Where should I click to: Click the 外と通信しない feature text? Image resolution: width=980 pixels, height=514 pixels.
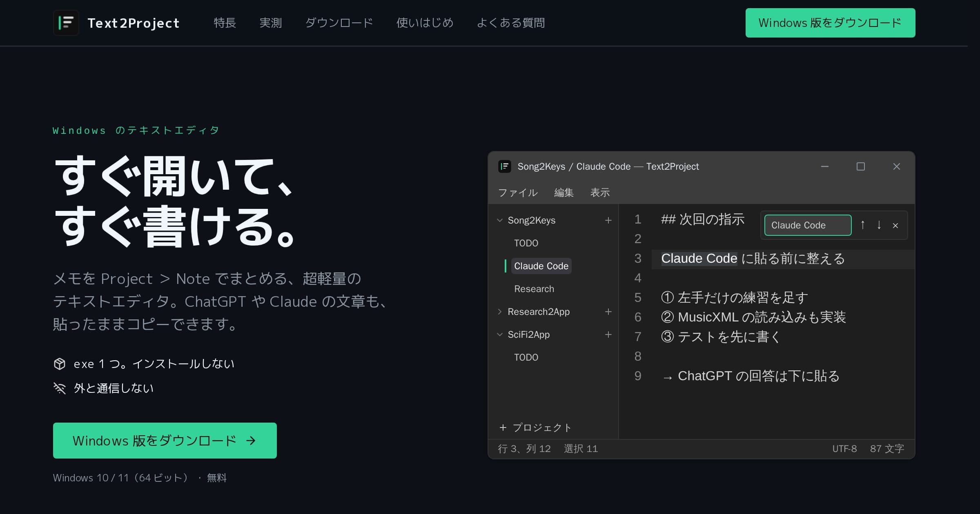click(x=114, y=388)
